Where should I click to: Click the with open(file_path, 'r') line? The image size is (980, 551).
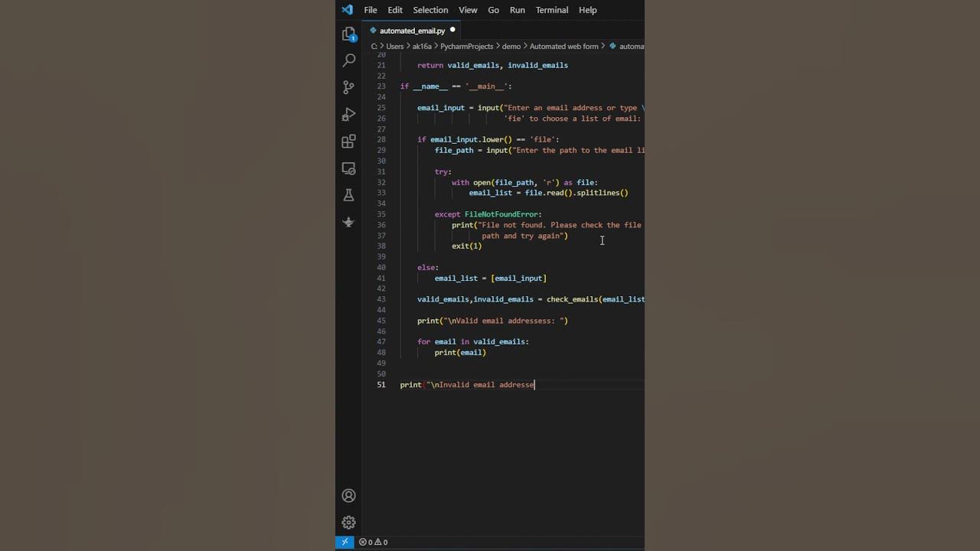click(x=524, y=183)
